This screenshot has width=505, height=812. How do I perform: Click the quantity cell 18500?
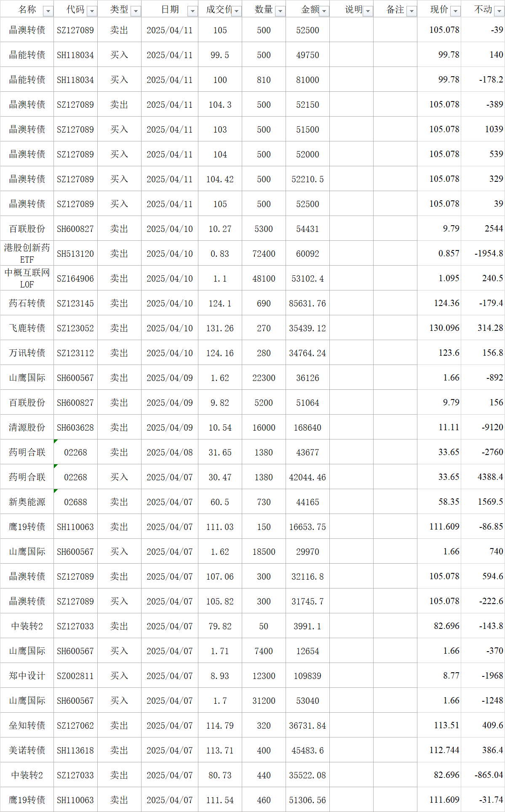click(x=264, y=551)
